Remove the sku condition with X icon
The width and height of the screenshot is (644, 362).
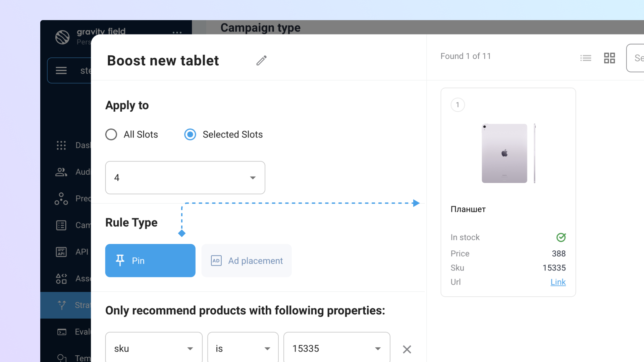click(x=407, y=349)
